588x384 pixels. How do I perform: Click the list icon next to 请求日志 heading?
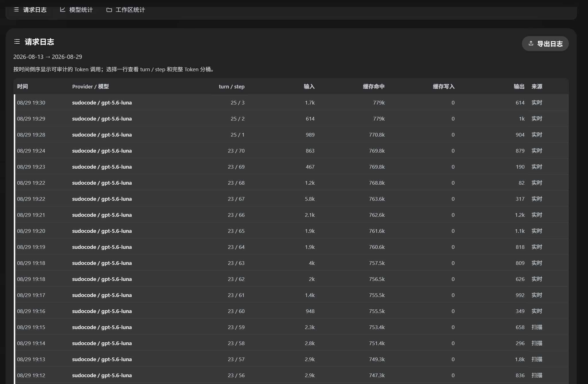(17, 42)
